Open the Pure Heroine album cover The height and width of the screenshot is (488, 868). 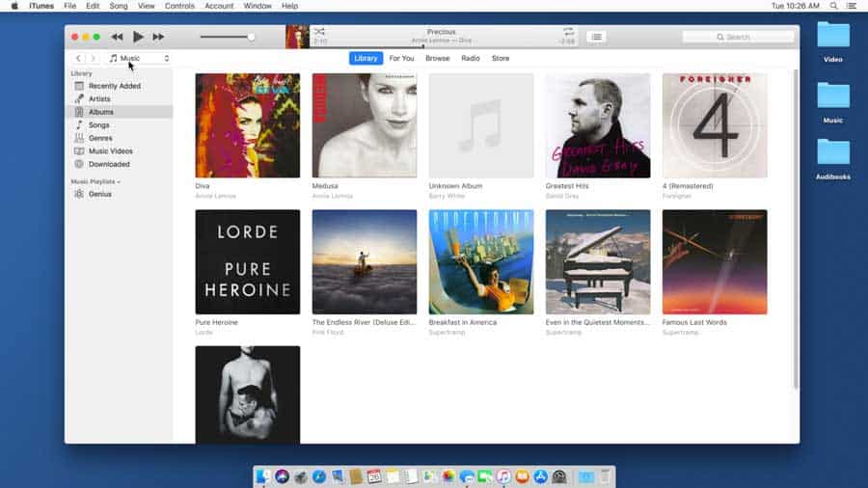pos(248,261)
